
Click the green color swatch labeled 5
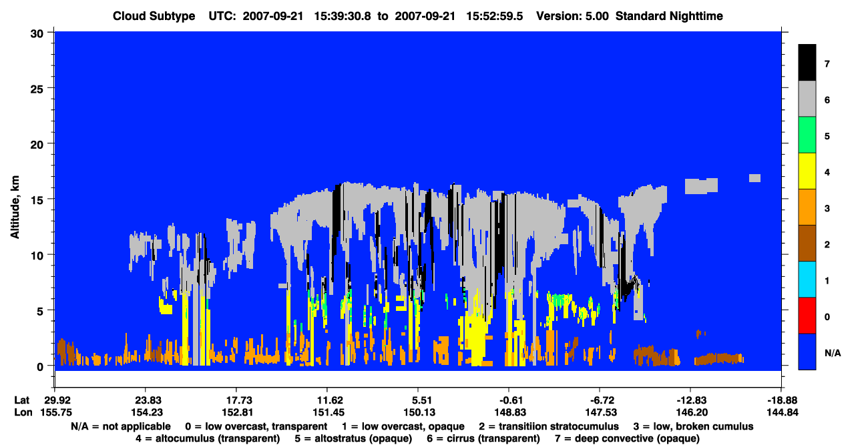[x=807, y=135]
